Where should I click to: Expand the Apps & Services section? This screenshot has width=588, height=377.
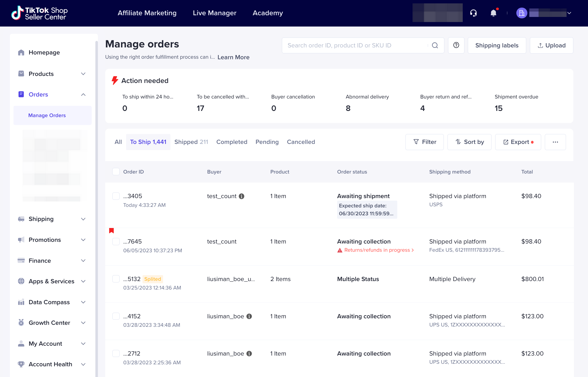pos(83,281)
